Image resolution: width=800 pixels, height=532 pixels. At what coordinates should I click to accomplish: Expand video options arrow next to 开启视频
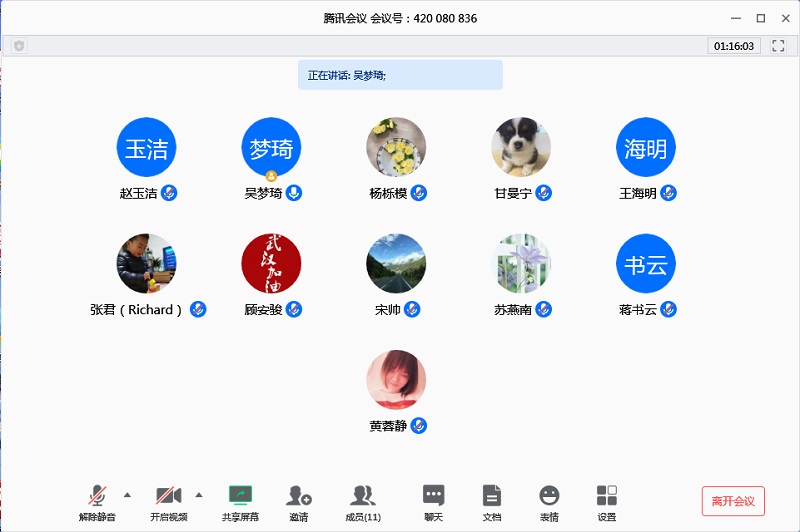click(198, 494)
